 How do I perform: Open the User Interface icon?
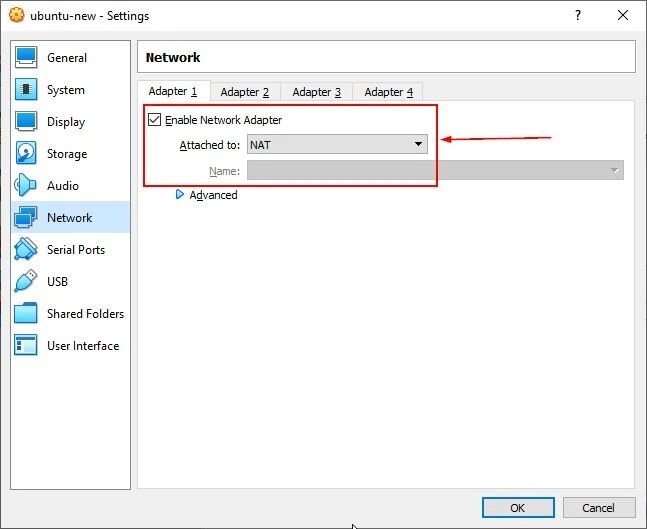pos(27,346)
